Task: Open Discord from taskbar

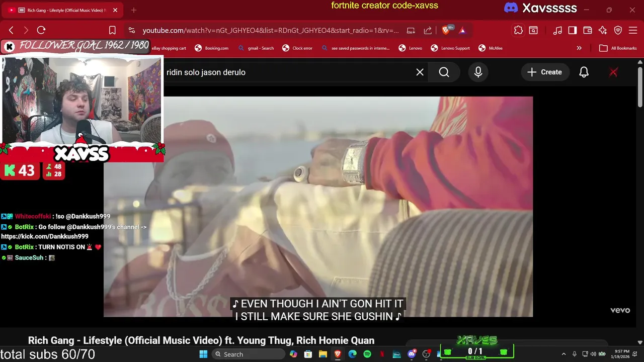Action: (412, 354)
